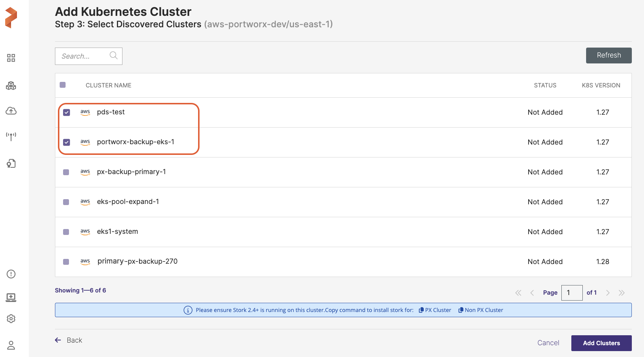Copy stork command for Non PX Cluster
The height and width of the screenshot is (357, 644).
coord(481,310)
